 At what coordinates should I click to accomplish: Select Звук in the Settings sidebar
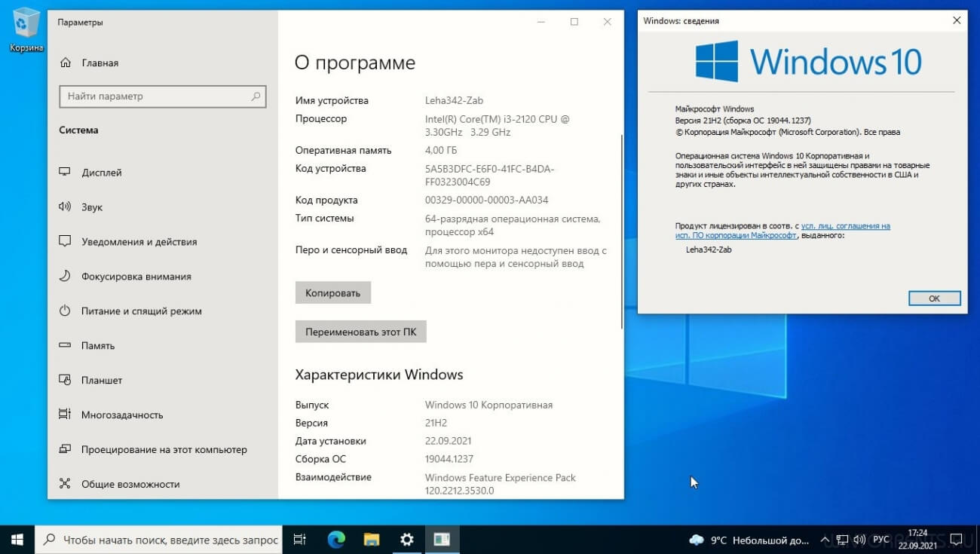[x=92, y=207]
